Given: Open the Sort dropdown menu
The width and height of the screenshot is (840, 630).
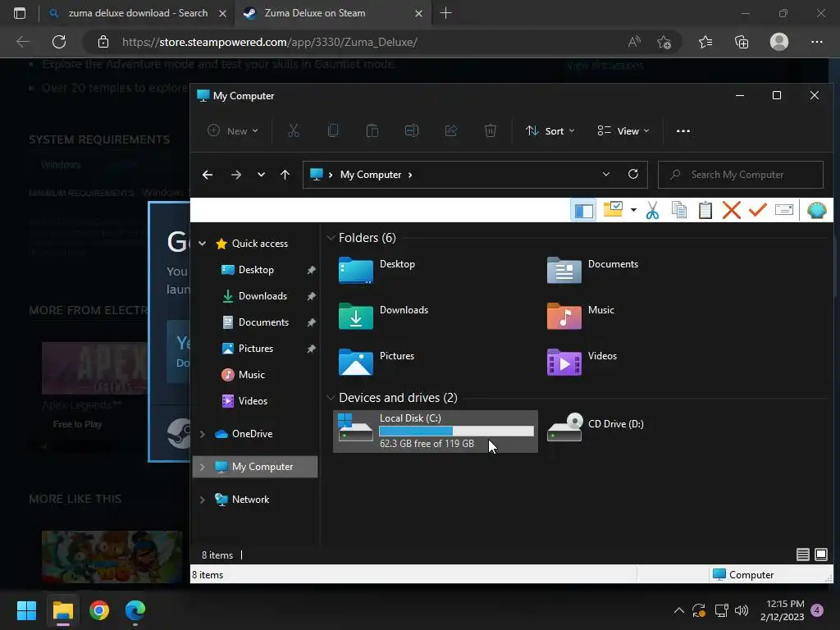Looking at the screenshot, I should pos(550,130).
